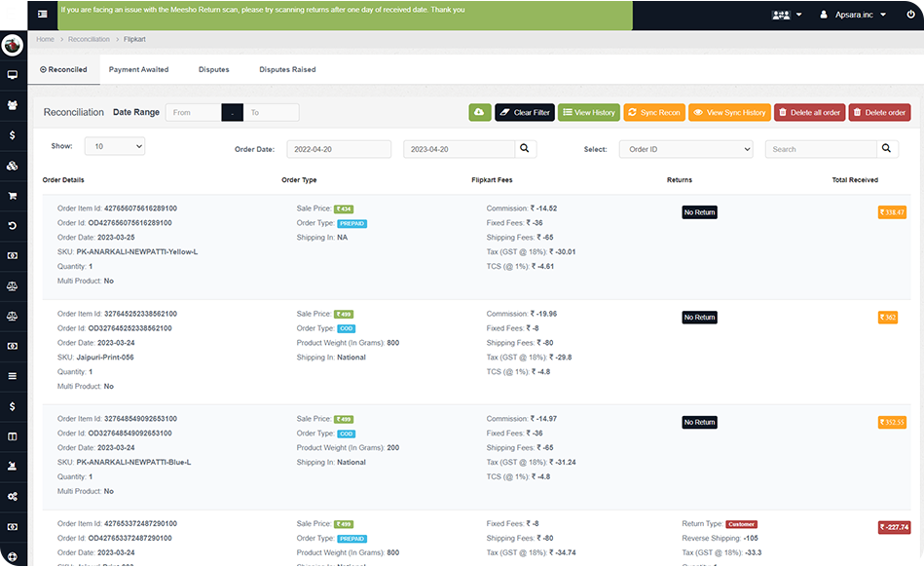Screen dimensions: 924x567
Task: Focus the Date Range To field
Action: (x=271, y=112)
